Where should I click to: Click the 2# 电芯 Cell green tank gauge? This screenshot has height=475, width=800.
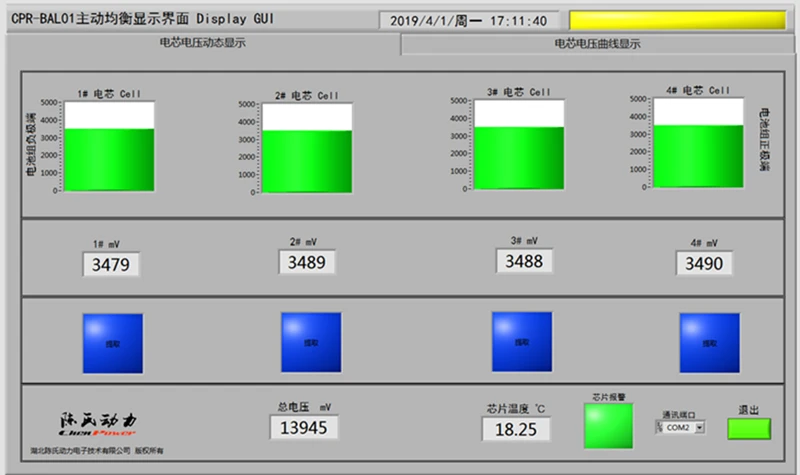(x=307, y=148)
